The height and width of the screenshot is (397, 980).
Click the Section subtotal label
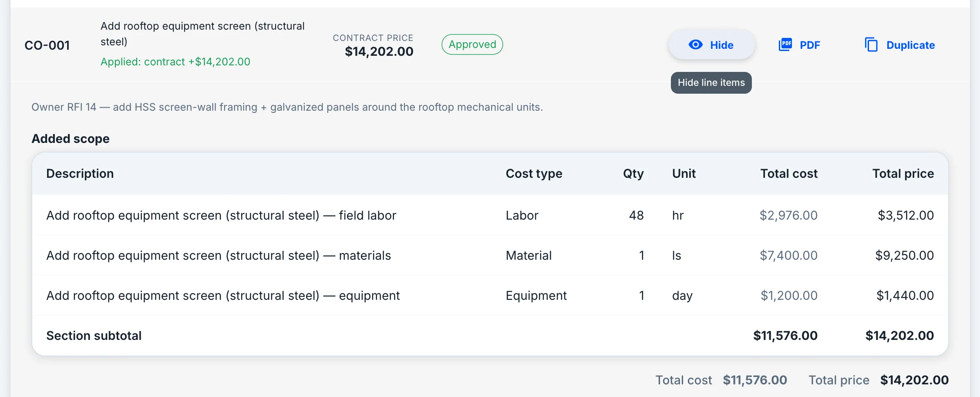[x=94, y=336]
